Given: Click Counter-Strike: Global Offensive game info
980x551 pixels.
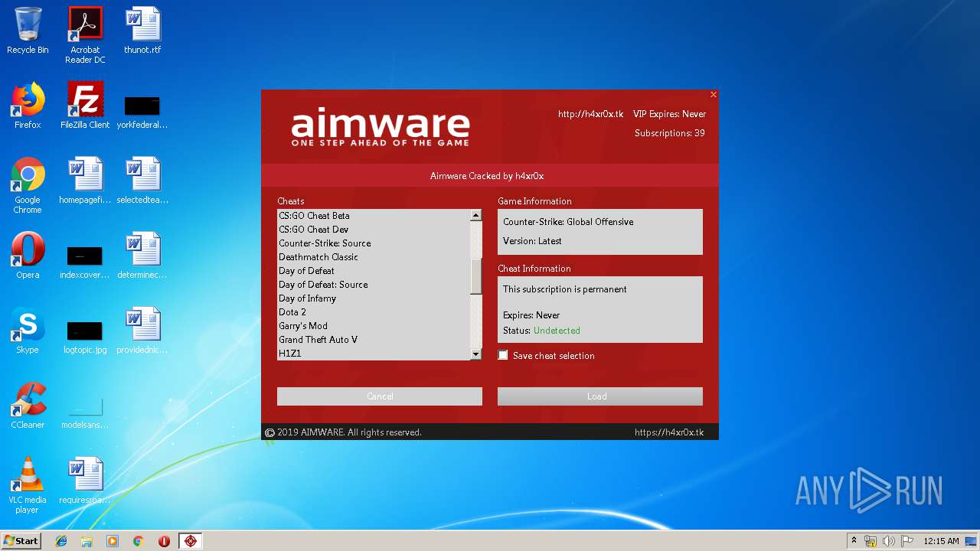Looking at the screenshot, I should pos(568,222).
